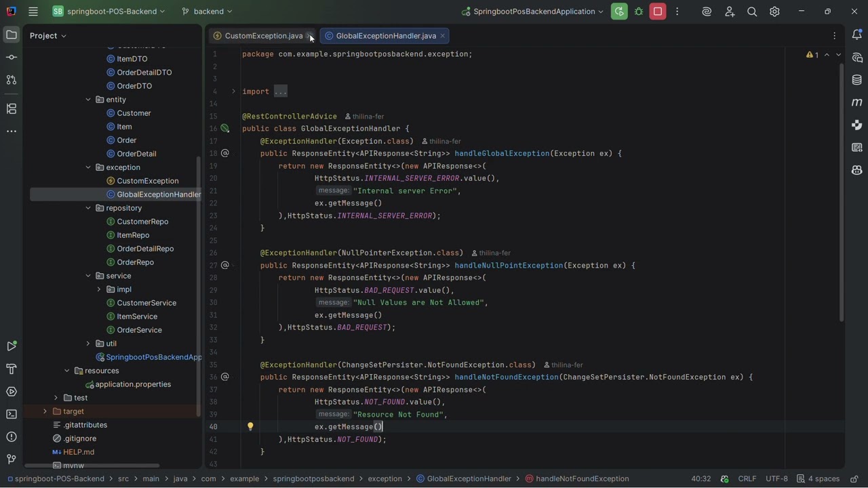Image resolution: width=868 pixels, height=488 pixels.
Task: Place cursor at end of line 40
Action: pos(384,427)
